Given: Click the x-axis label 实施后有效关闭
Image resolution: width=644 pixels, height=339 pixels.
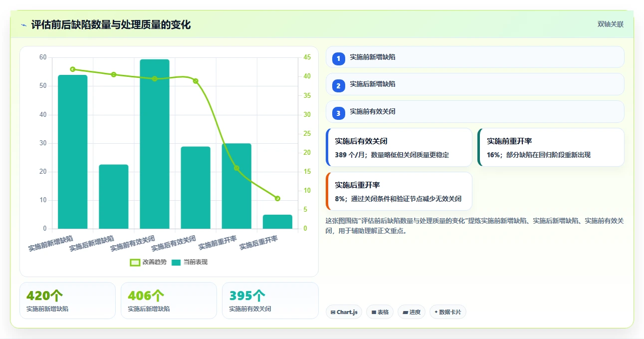Looking at the screenshot, I should coord(174,243).
